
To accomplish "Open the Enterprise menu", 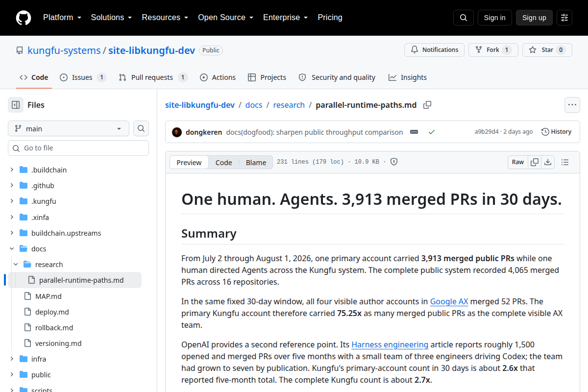I will tap(285, 18).
